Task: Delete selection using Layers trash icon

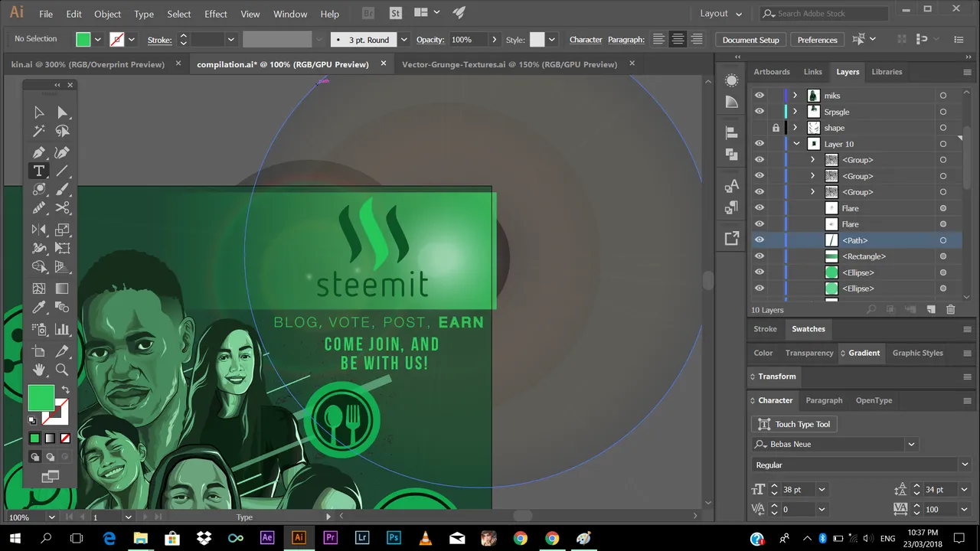Action: (x=950, y=310)
